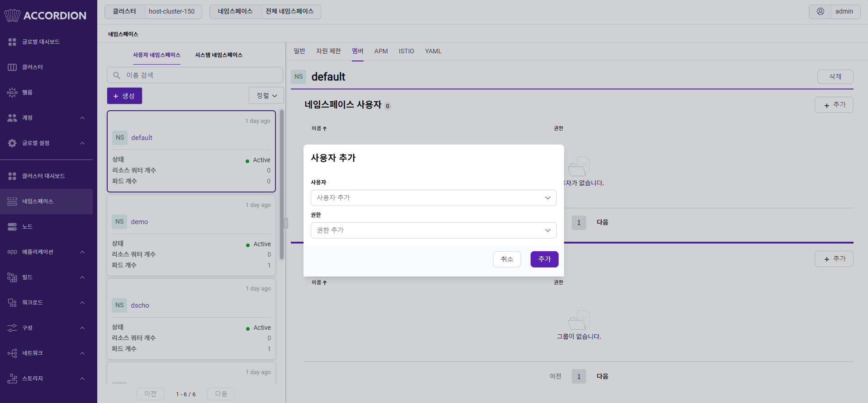Viewport: 868px width, 403px height.
Task: Select the dscho namespace card
Action: 191,319
